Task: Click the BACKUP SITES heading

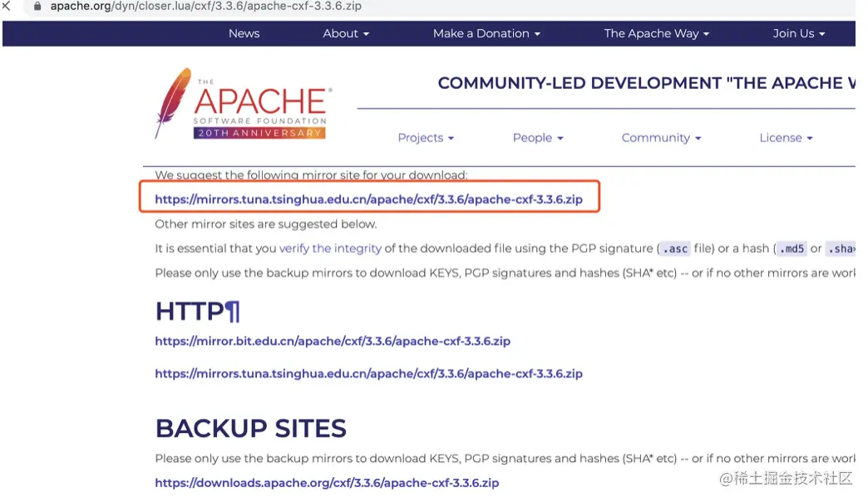Action: (251, 428)
